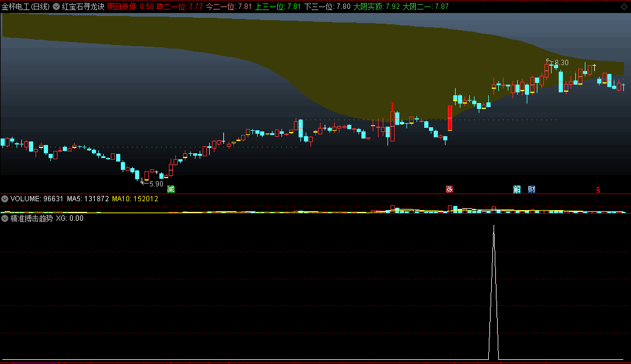Click the MA5: 131872 label
The image size is (631, 364).
[x=88, y=199]
